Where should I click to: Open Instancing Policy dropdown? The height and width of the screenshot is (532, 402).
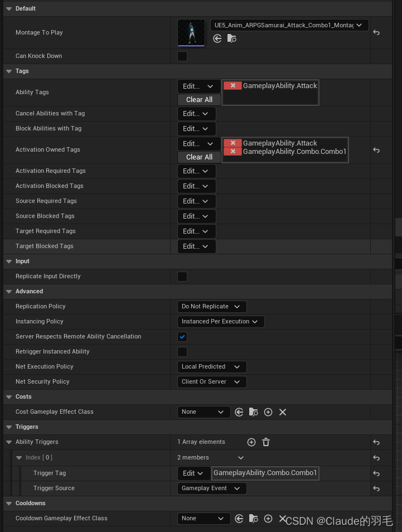(220, 321)
